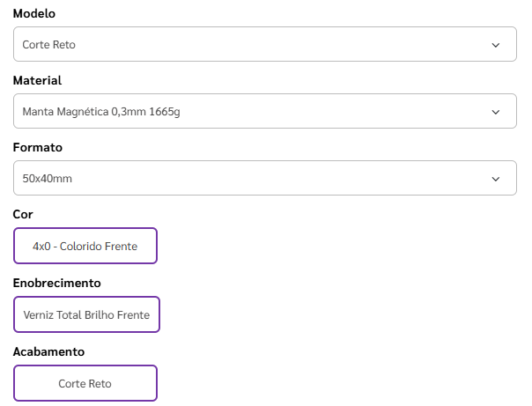
Task: Click the chevron arrow in Material field
Action: pos(495,112)
